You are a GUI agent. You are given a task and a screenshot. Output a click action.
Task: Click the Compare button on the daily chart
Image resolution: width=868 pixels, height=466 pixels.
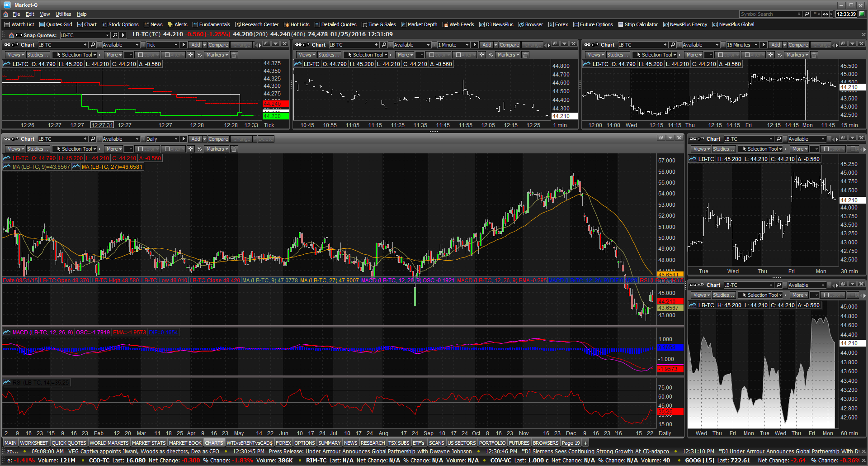(218, 139)
